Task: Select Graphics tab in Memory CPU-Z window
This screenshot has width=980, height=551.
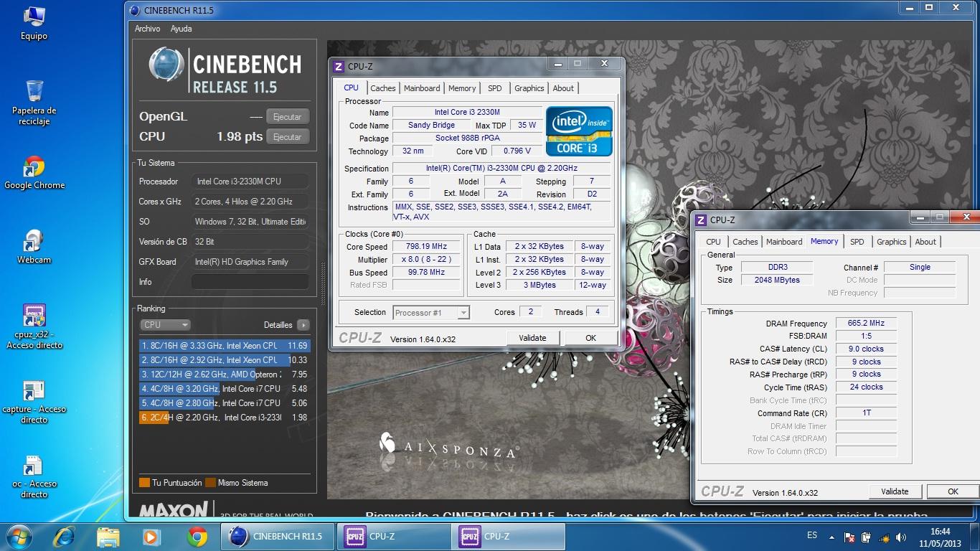Action: click(892, 242)
